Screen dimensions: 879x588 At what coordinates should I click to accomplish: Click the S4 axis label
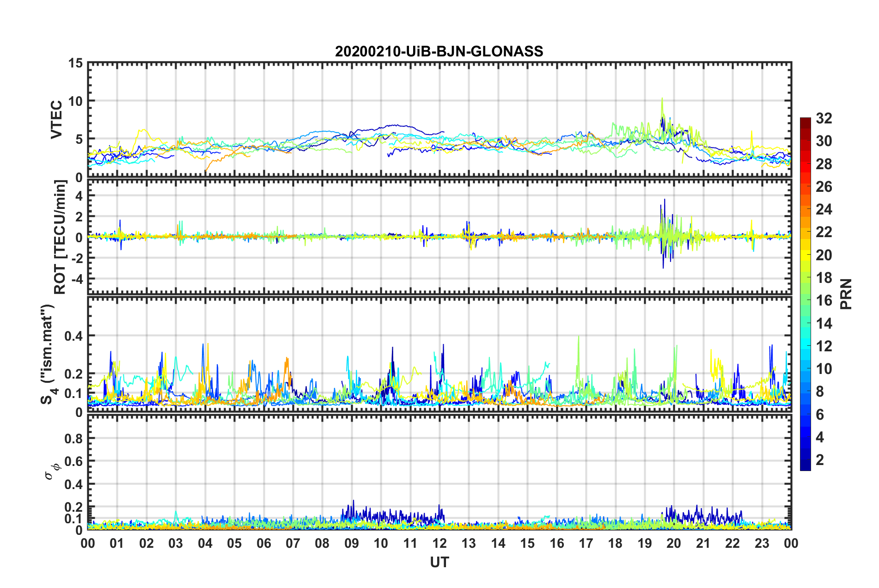click(48, 354)
